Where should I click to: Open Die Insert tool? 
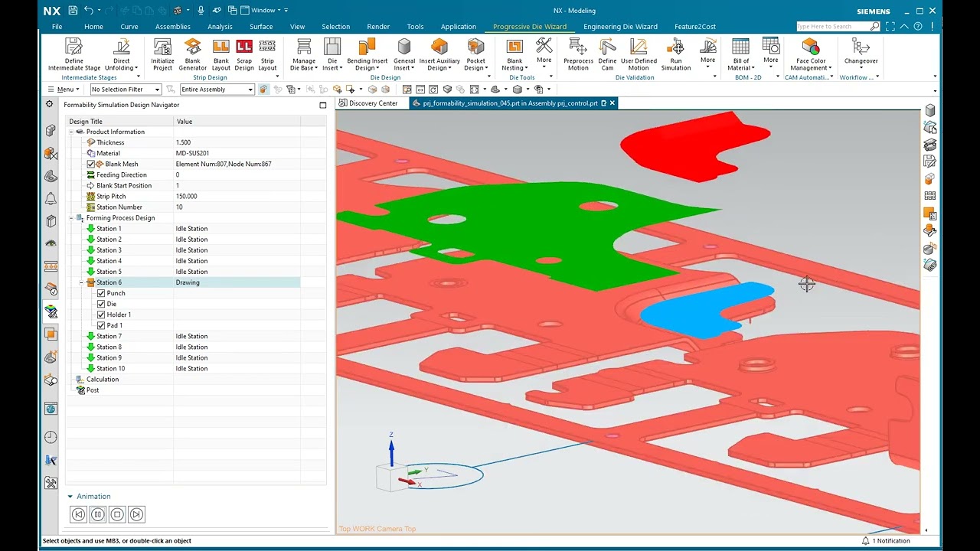[x=332, y=54]
